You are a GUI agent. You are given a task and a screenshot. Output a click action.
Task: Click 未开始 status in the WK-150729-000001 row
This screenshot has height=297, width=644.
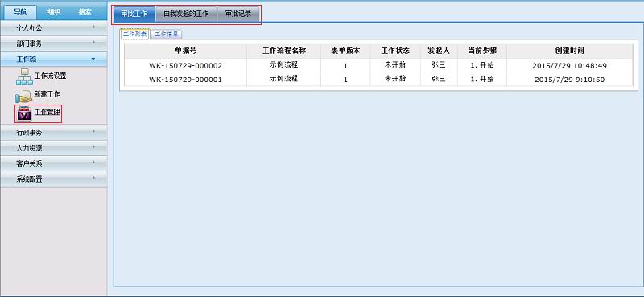pyautogui.click(x=395, y=79)
